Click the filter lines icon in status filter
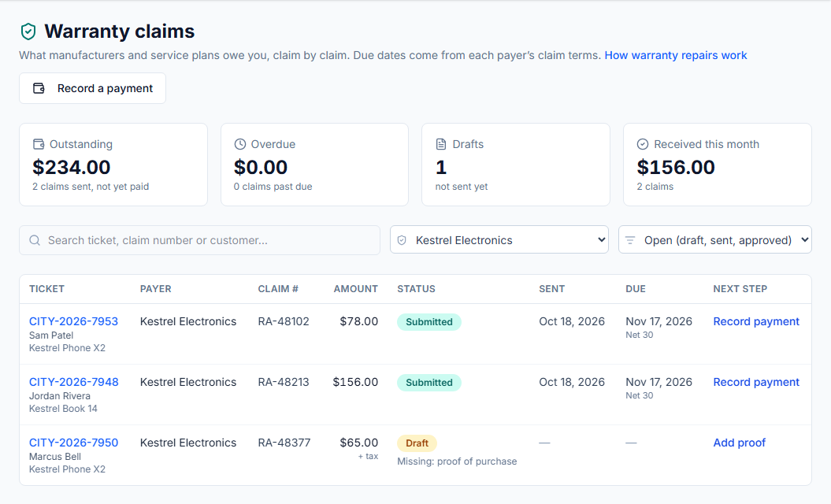Screen dimensions: 831x504 [630, 240]
